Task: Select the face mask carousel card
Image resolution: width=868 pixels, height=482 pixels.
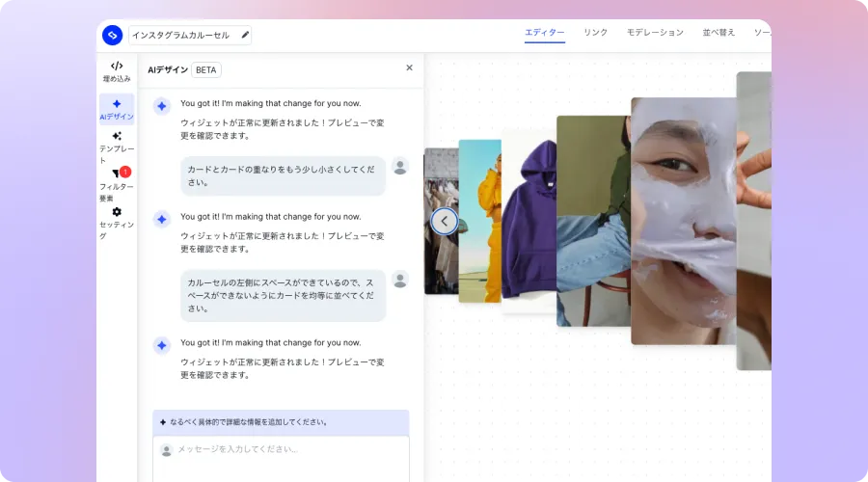Action: tap(684, 222)
